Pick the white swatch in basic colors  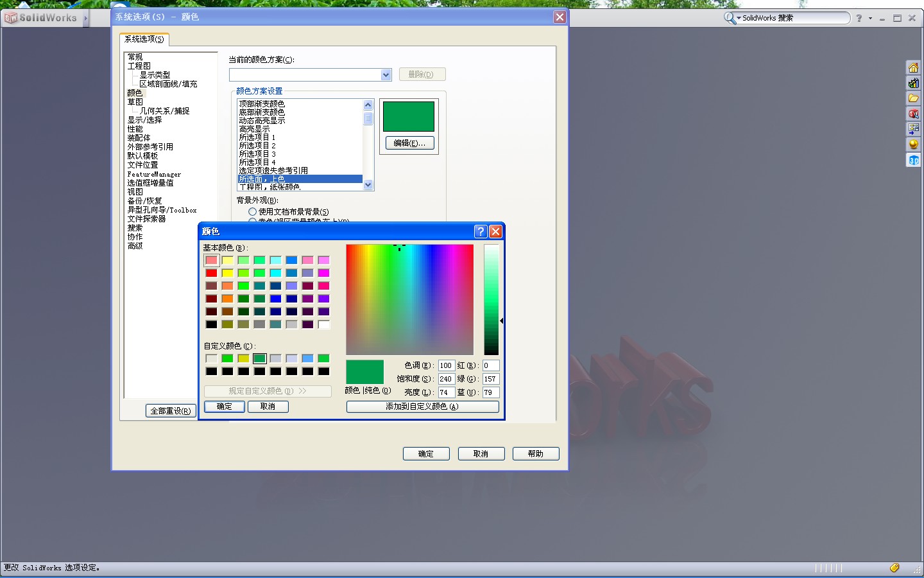(x=323, y=324)
